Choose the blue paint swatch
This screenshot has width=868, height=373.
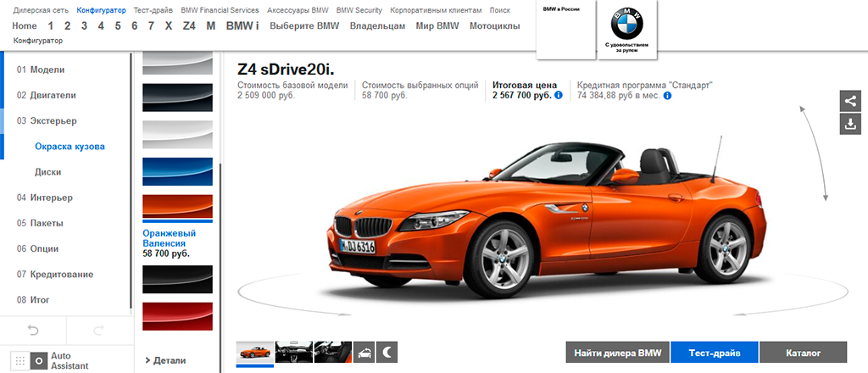click(x=178, y=171)
